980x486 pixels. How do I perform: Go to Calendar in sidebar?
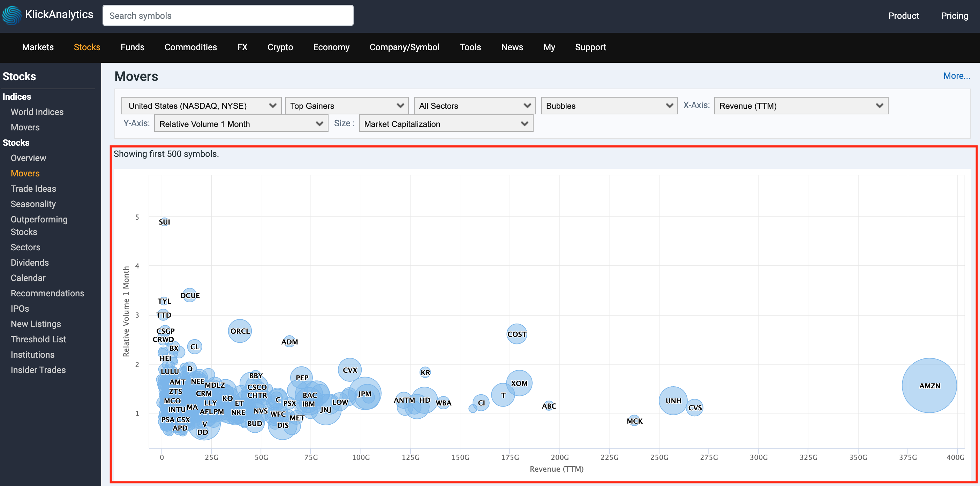coord(28,278)
